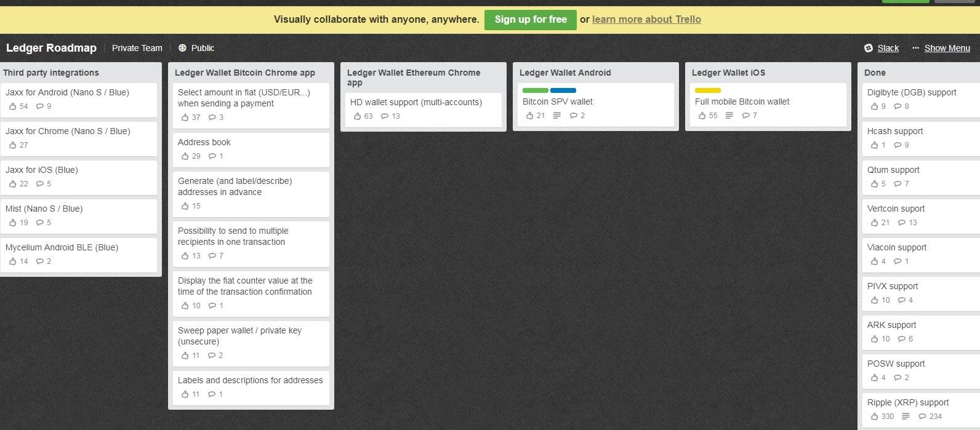Open Sweep paper wallet / private key card

251,343
